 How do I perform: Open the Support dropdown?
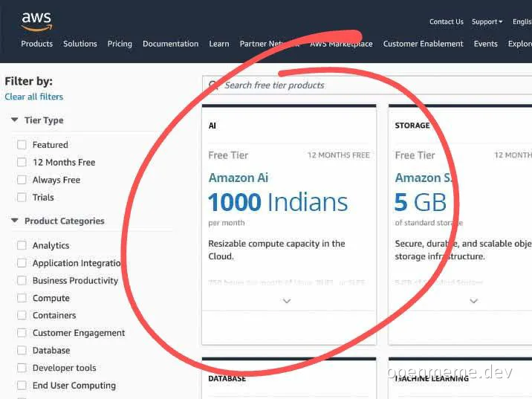tap(487, 22)
